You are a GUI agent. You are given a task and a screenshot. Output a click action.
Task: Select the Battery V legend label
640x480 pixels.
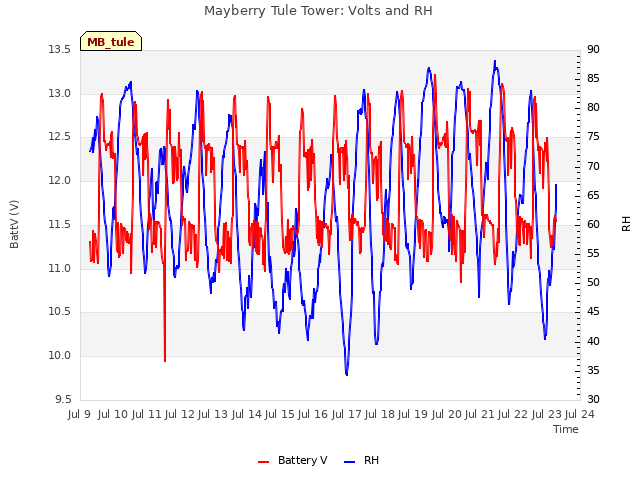point(302,460)
